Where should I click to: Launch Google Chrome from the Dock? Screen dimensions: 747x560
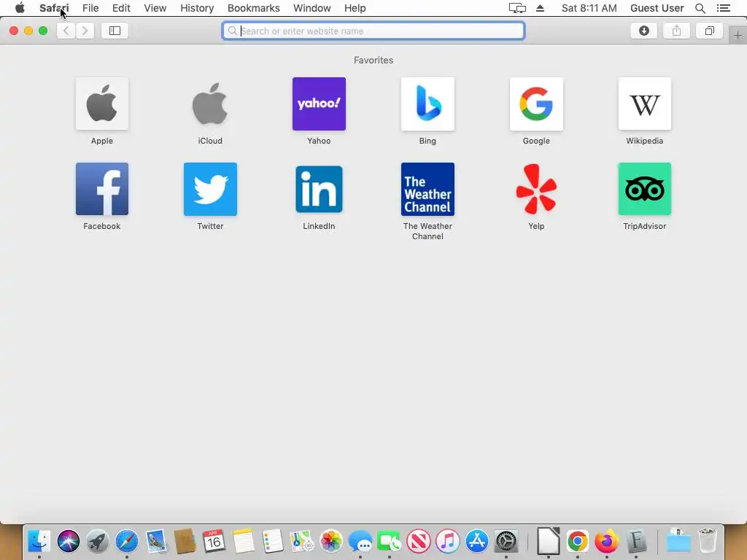578,541
